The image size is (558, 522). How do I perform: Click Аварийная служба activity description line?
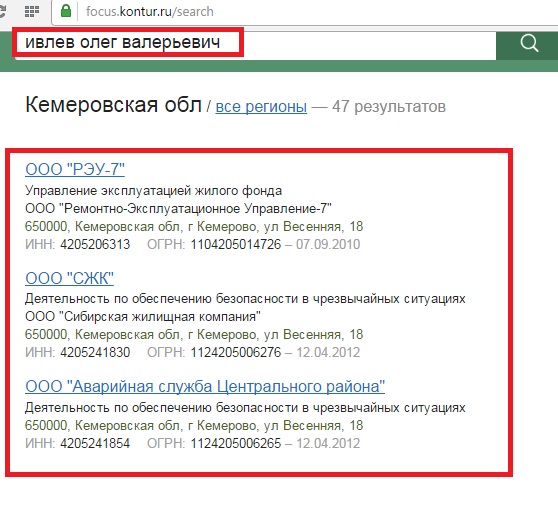click(x=245, y=407)
